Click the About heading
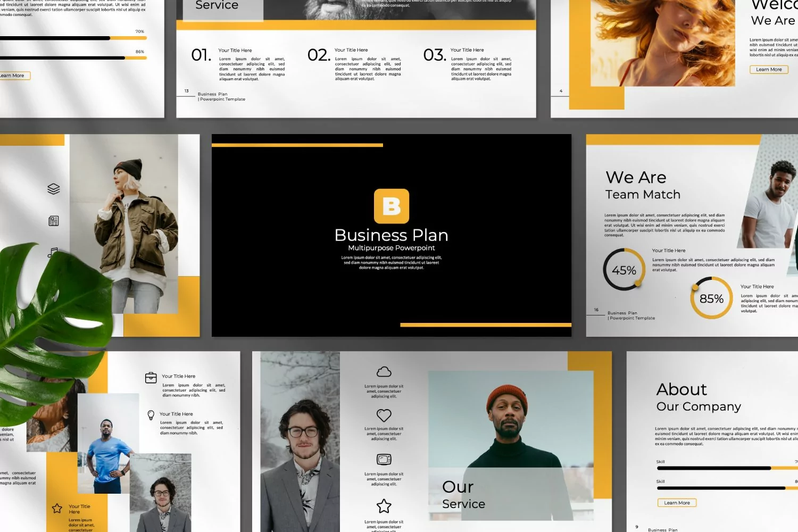 pos(681,389)
